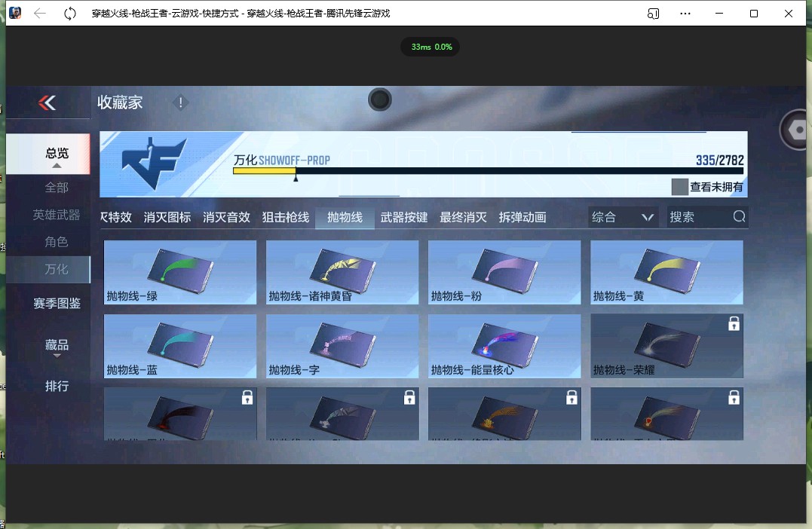Open the 抛物线-字 item card

point(342,346)
